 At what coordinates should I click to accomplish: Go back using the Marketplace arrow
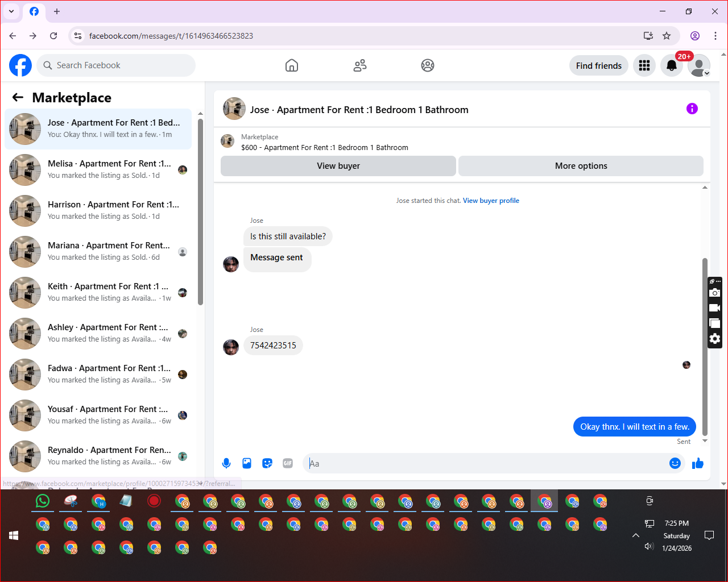pos(18,97)
